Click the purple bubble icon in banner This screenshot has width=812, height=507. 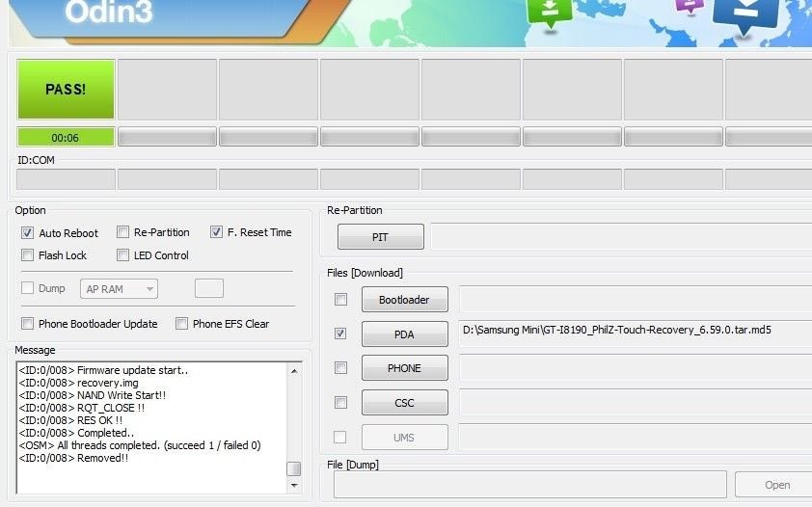pos(690,6)
